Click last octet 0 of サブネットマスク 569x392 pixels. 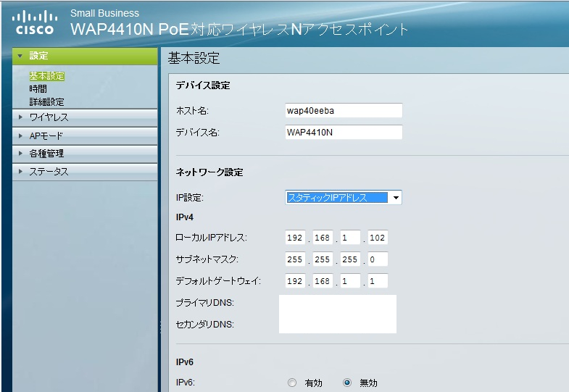[378, 259]
